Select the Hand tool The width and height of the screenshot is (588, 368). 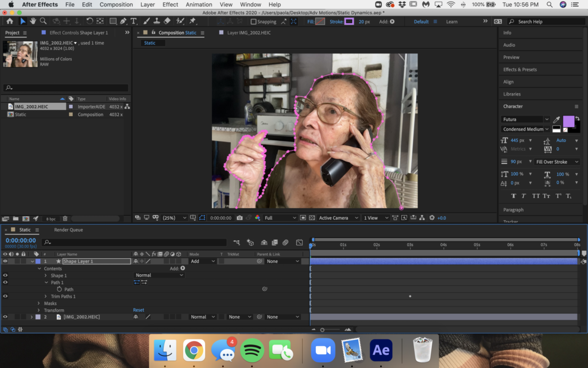tap(33, 21)
